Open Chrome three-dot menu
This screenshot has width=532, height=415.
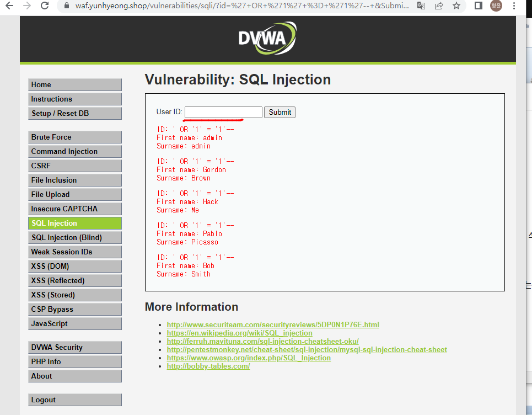(x=514, y=6)
